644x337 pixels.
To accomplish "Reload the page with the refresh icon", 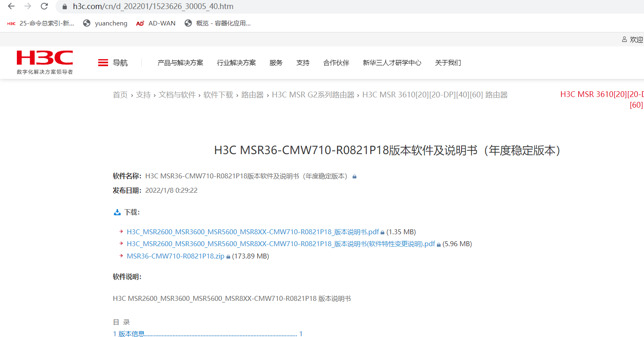I will [x=44, y=6].
